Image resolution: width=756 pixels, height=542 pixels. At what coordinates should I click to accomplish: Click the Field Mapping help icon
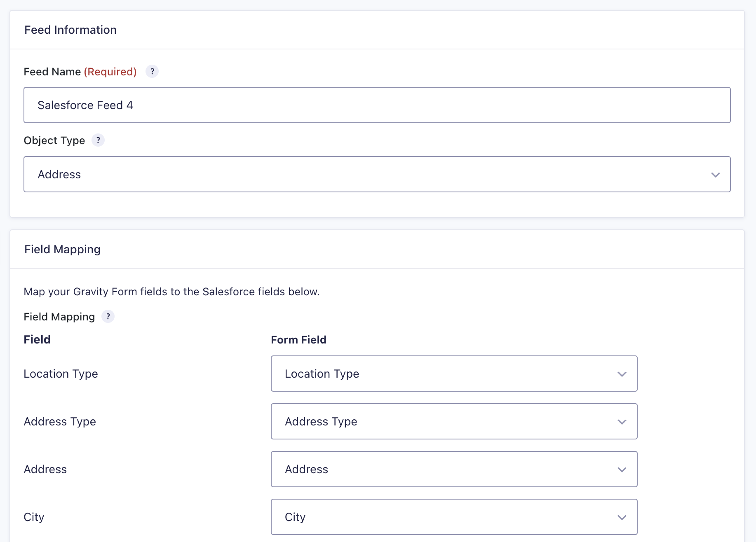pyautogui.click(x=108, y=316)
